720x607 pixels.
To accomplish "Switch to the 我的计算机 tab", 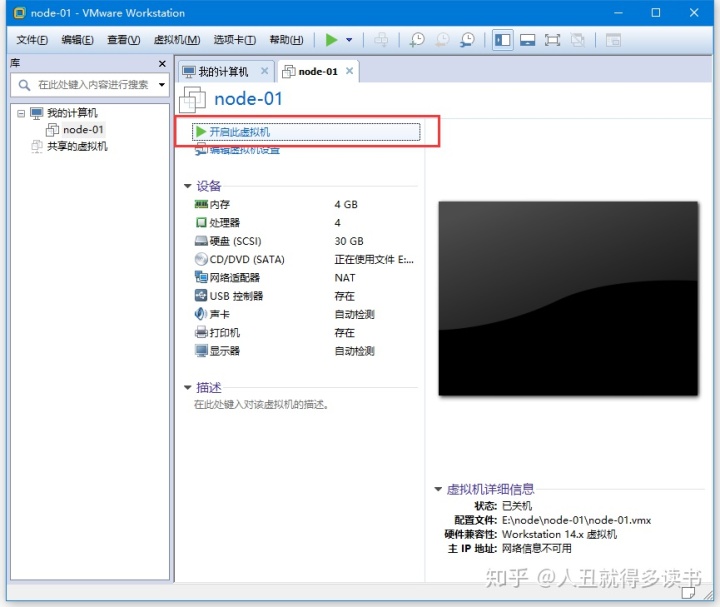I will (x=223, y=72).
